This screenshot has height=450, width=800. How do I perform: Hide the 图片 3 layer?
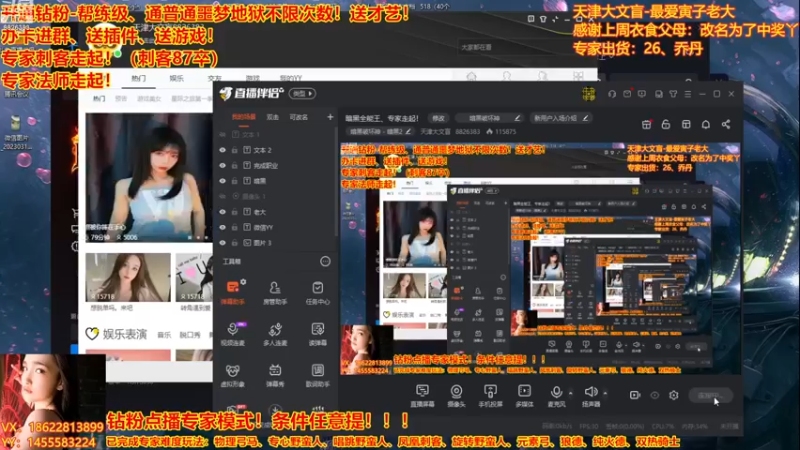tap(222, 243)
